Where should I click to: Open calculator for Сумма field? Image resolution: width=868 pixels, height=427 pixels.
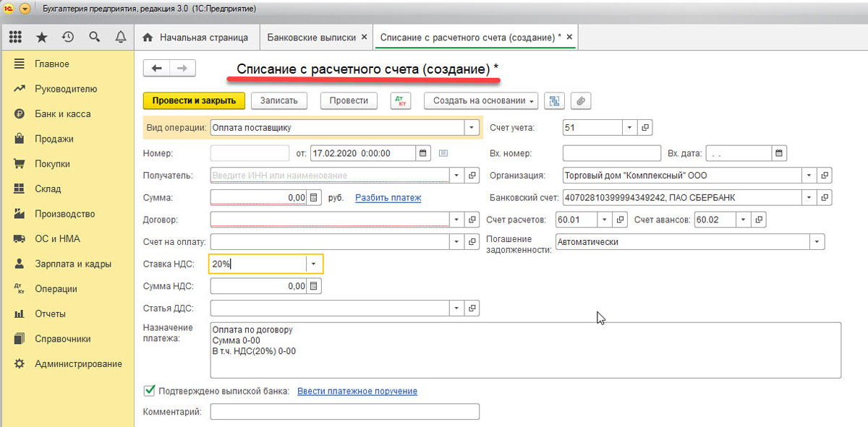[x=313, y=197]
